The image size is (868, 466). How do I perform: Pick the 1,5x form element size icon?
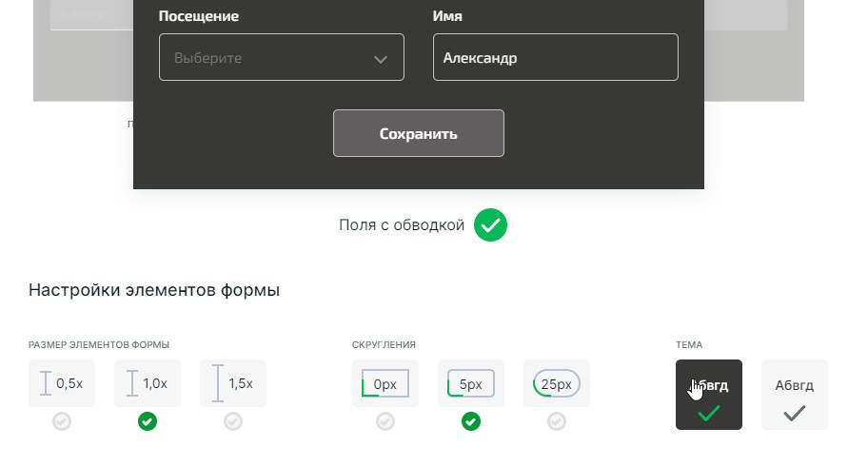point(233,383)
